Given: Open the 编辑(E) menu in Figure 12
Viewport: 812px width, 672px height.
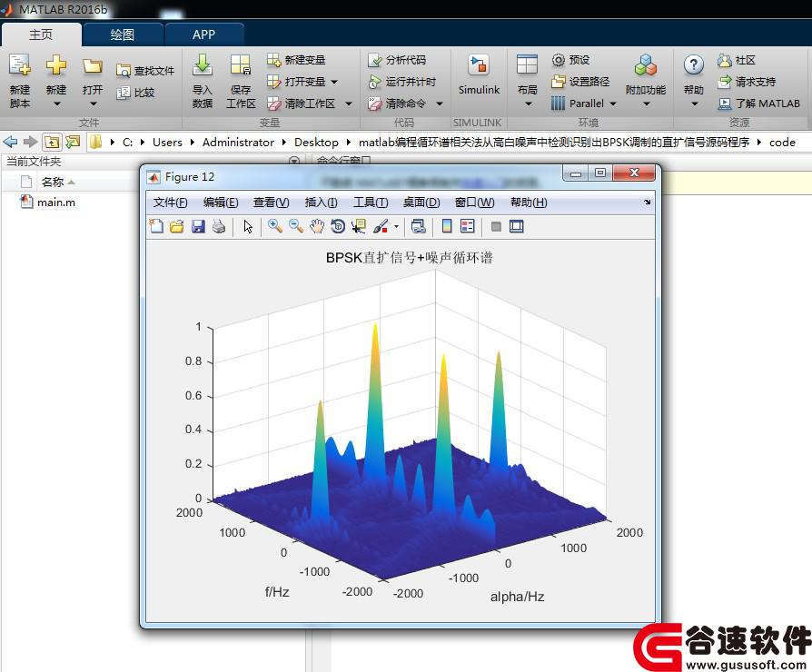Looking at the screenshot, I should point(221,202).
